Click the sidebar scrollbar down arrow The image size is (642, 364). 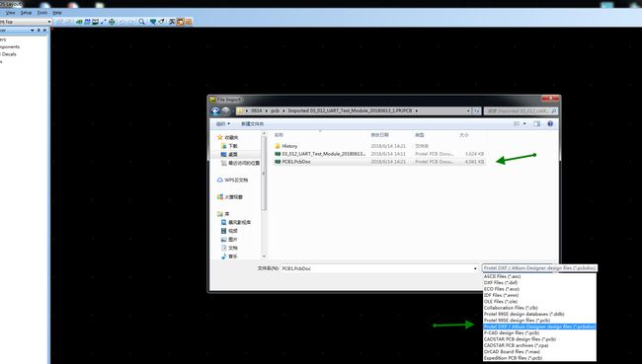tap(264, 256)
